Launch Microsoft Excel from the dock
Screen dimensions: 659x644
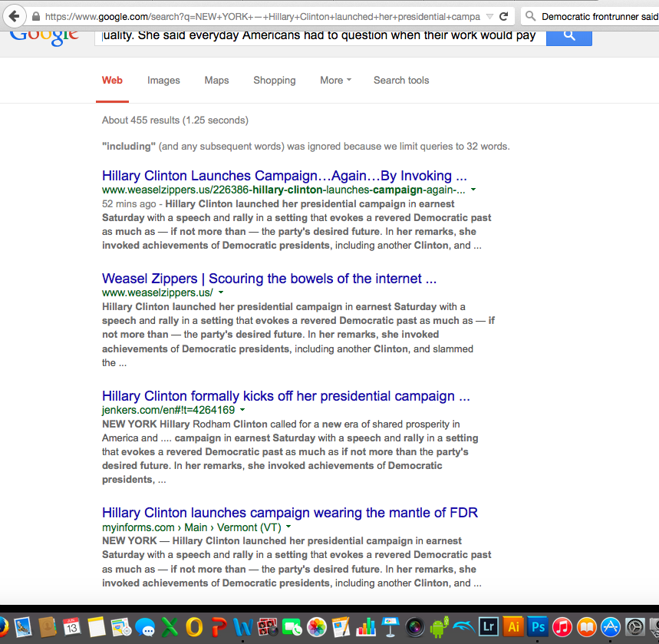point(170,628)
